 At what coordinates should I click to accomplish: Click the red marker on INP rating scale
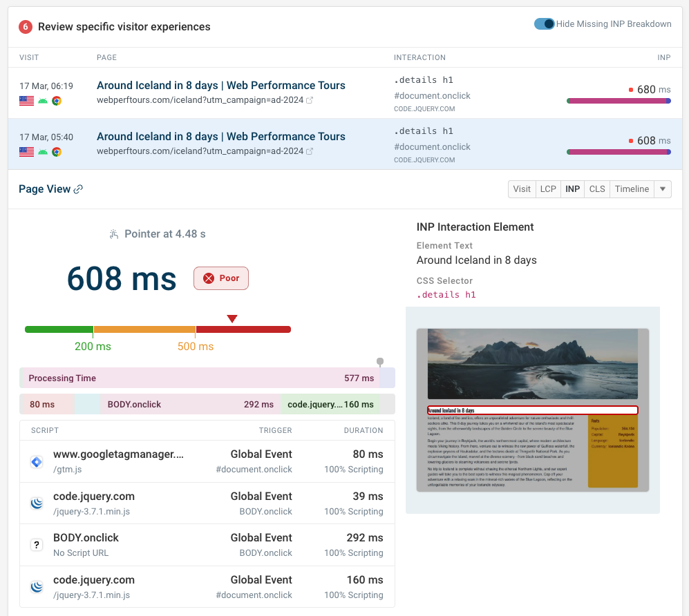(x=232, y=318)
